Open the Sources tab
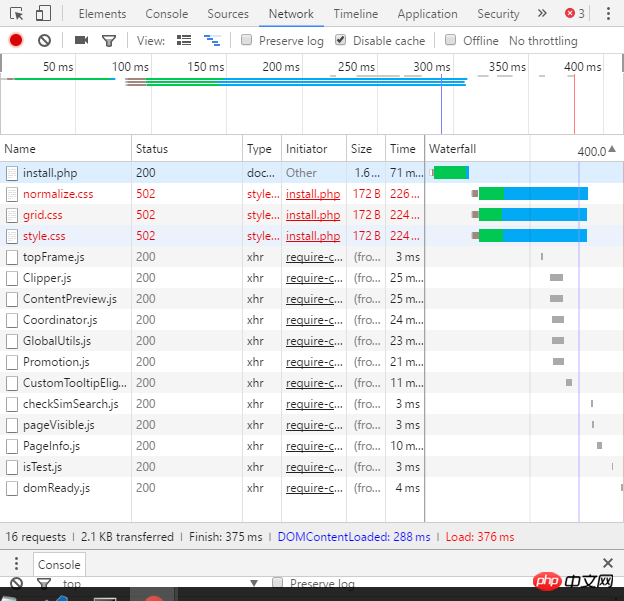 [x=228, y=14]
